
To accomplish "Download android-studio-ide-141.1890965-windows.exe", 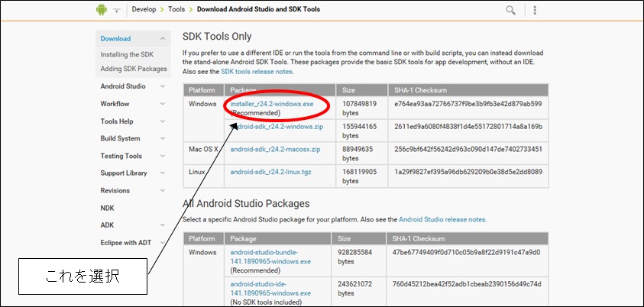I will tap(270, 289).
